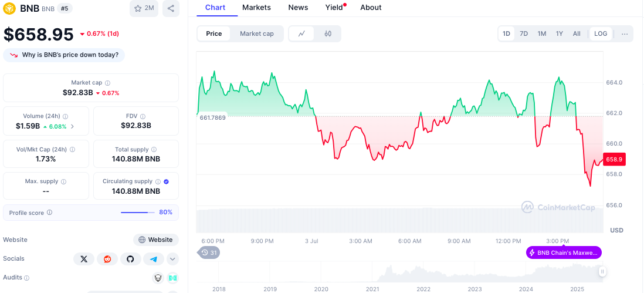
Task: Select the All time range
Action: (577, 33)
